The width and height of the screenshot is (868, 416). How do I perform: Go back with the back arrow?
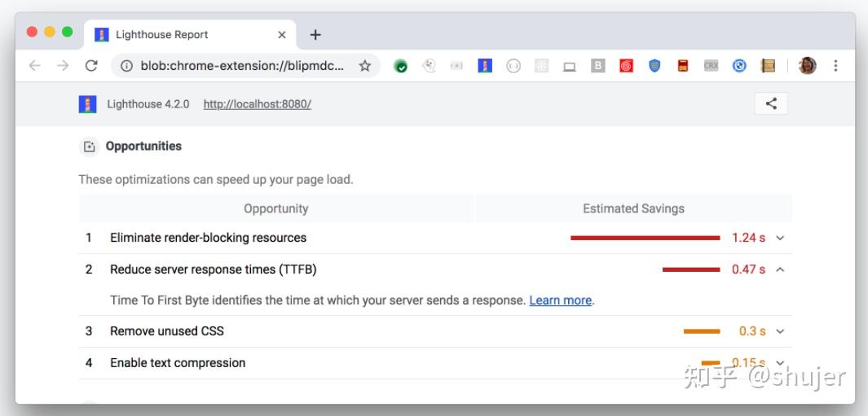point(35,66)
